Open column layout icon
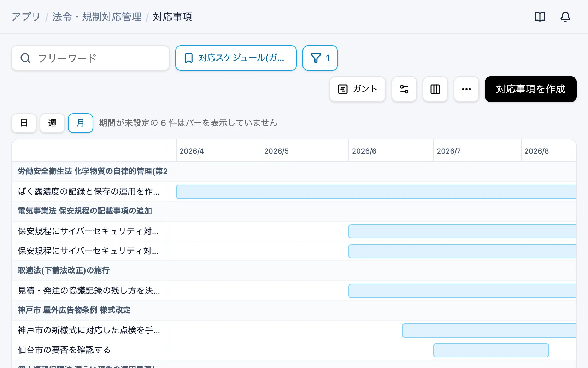The image size is (588, 368). pos(435,89)
